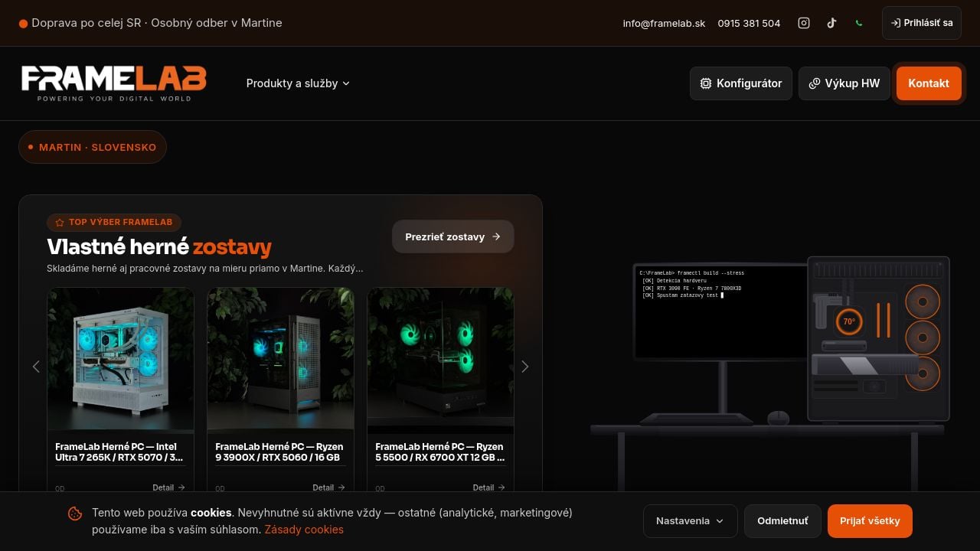Open the Zásady cookies link
This screenshot has width=980, height=551.
point(304,530)
